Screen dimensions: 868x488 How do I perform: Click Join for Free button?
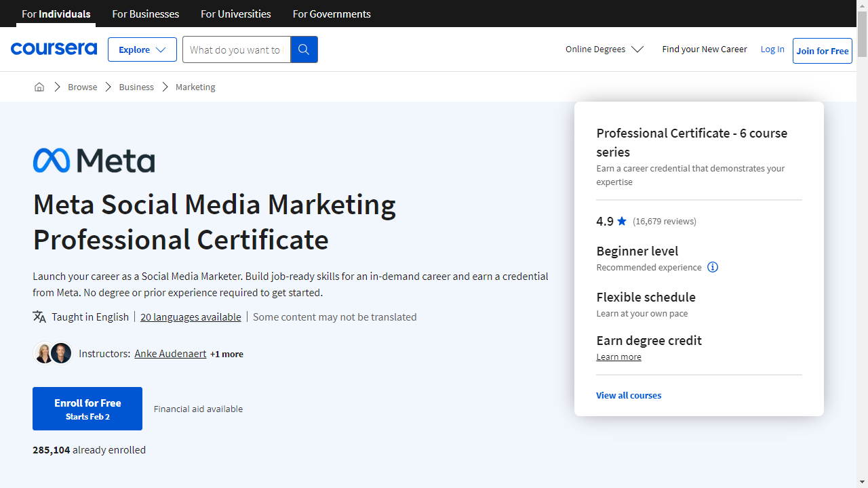[823, 51]
